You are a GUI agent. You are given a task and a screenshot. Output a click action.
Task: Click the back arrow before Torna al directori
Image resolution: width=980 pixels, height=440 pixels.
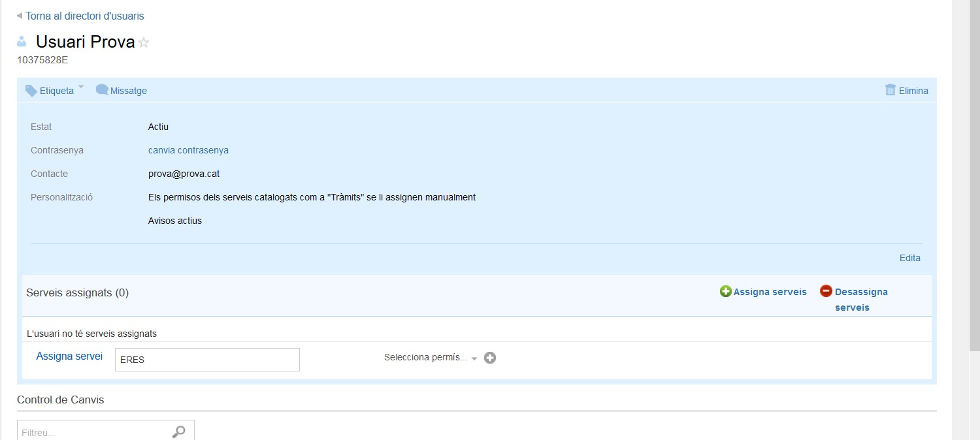point(20,16)
